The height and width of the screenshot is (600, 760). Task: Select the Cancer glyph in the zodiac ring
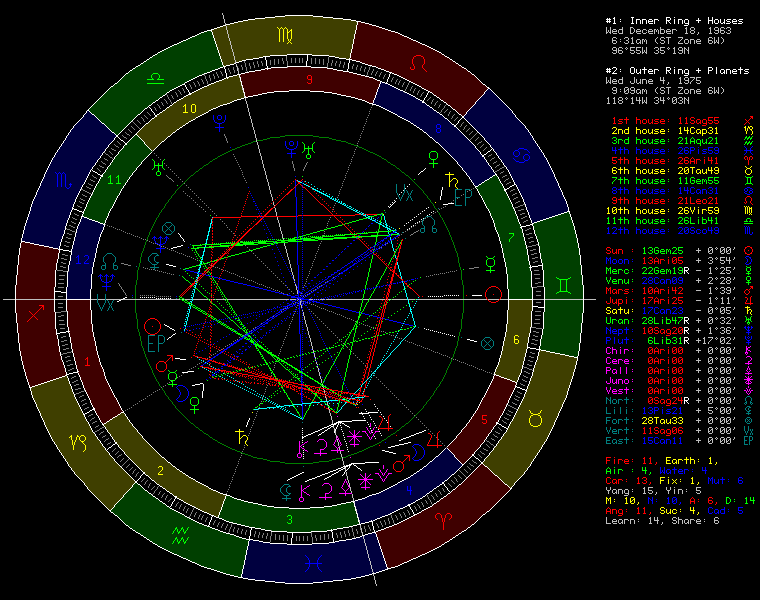point(518,155)
